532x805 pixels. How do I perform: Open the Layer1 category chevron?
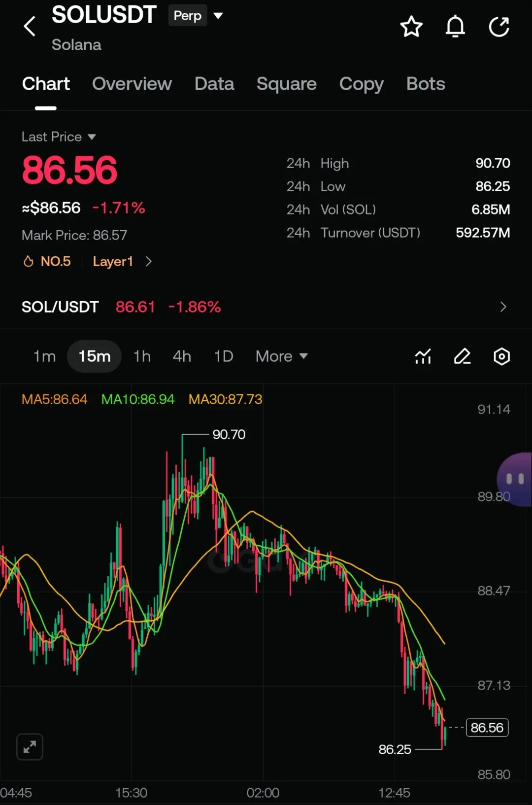click(149, 261)
